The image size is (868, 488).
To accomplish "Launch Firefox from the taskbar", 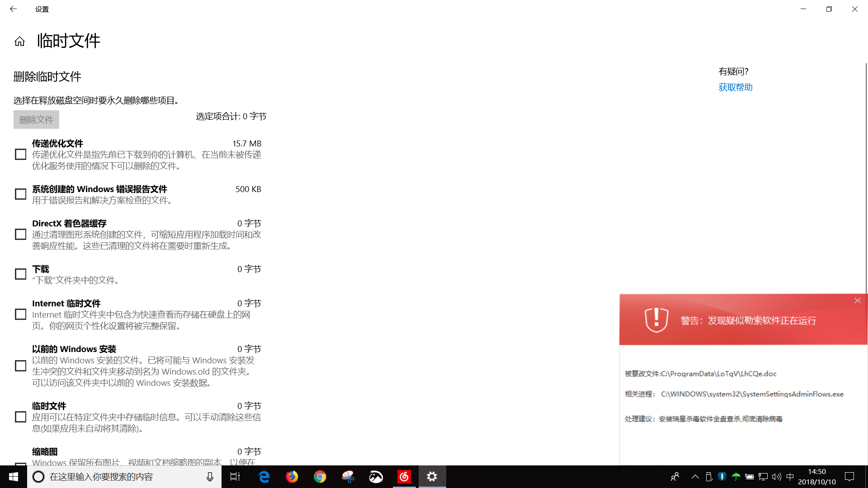I will 292,477.
